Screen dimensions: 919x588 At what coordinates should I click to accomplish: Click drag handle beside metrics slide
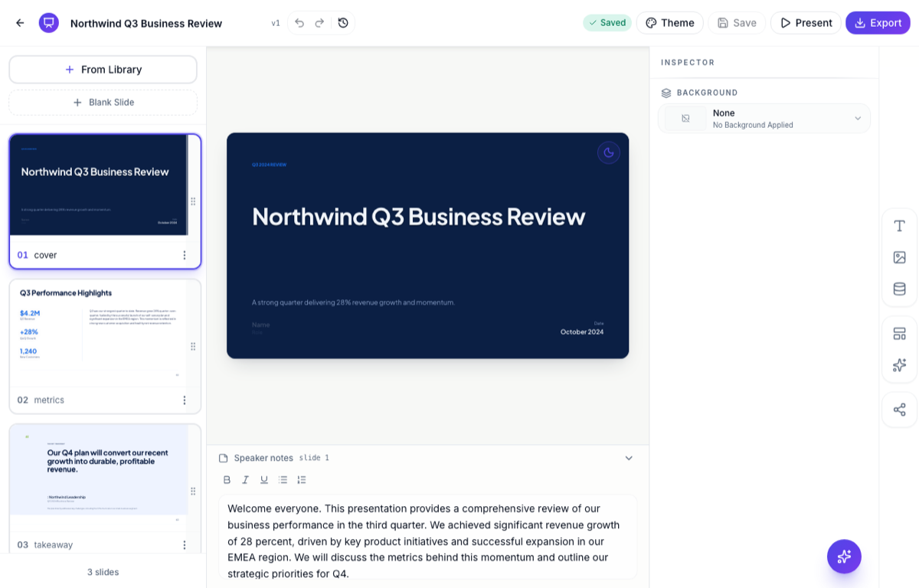[x=193, y=346]
